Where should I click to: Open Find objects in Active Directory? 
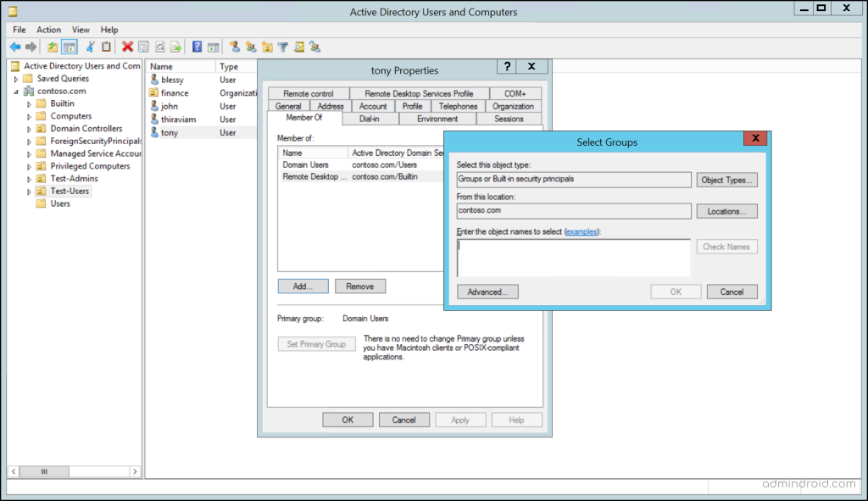coord(299,47)
